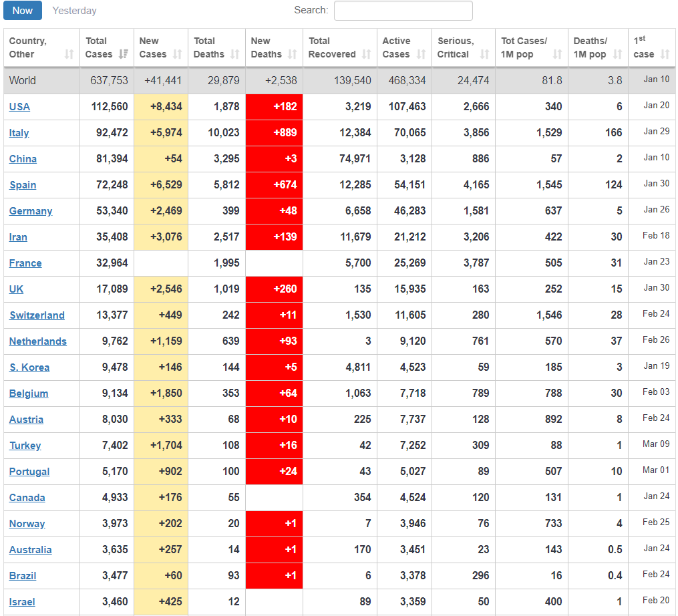Open the S. Korea country link
Image resolution: width=678 pixels, height=616 pixels.
pyautogui.click(x=29, y=367)
